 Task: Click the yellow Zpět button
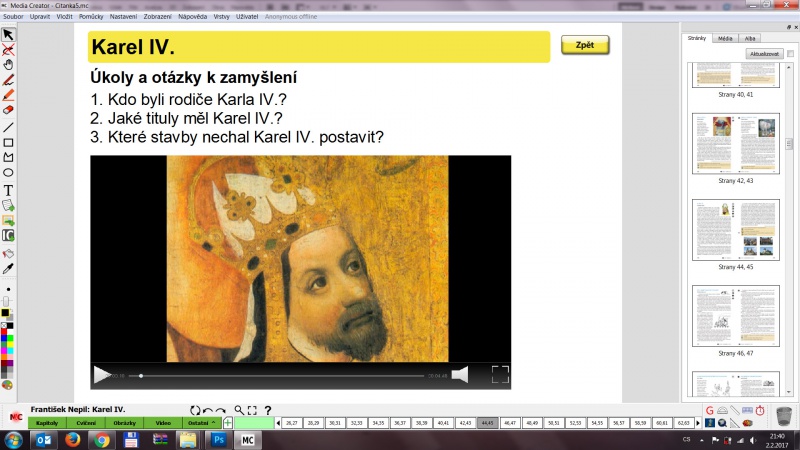click(585, 45)
